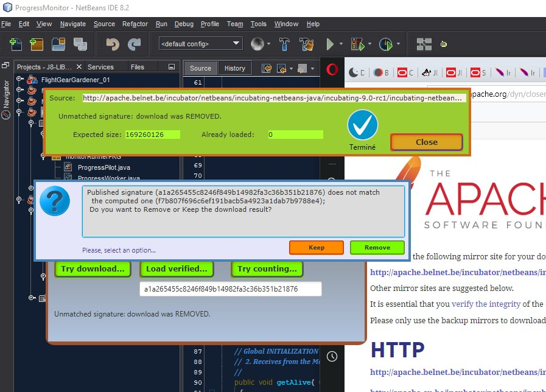Click the signature hash text field

(x=230, y=289)
